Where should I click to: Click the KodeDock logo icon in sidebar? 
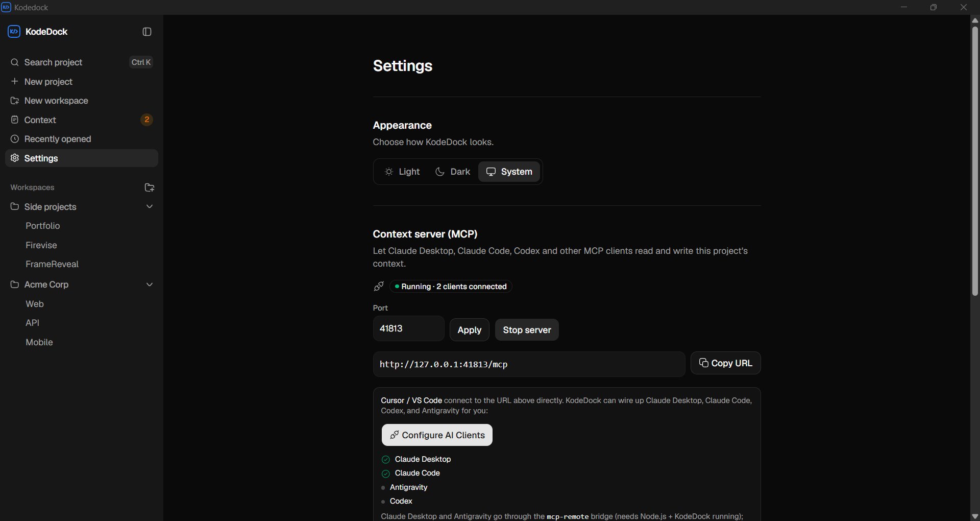click(14, 32)
